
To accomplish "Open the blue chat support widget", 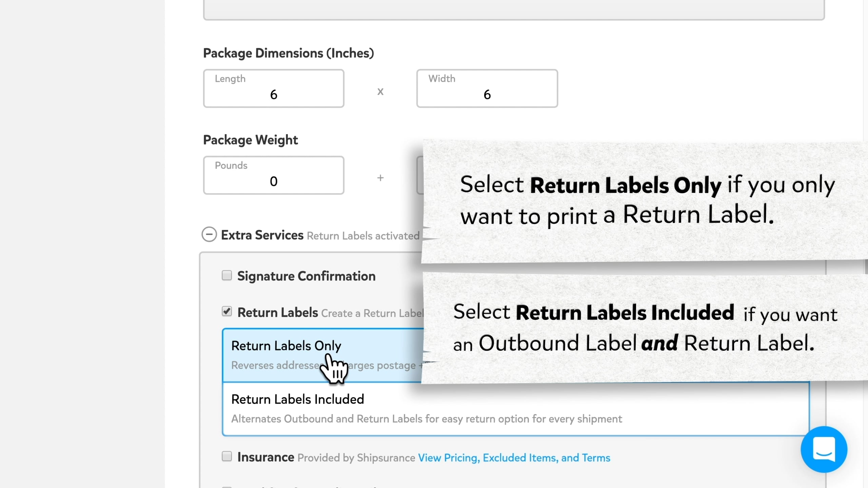I will pos(824,449).
